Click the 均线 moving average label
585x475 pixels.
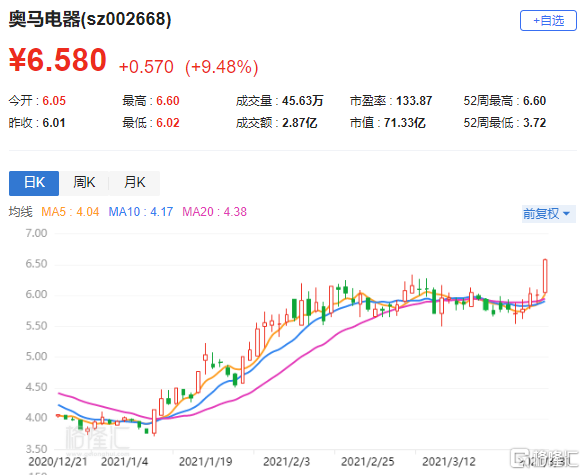tap(21, 212)
